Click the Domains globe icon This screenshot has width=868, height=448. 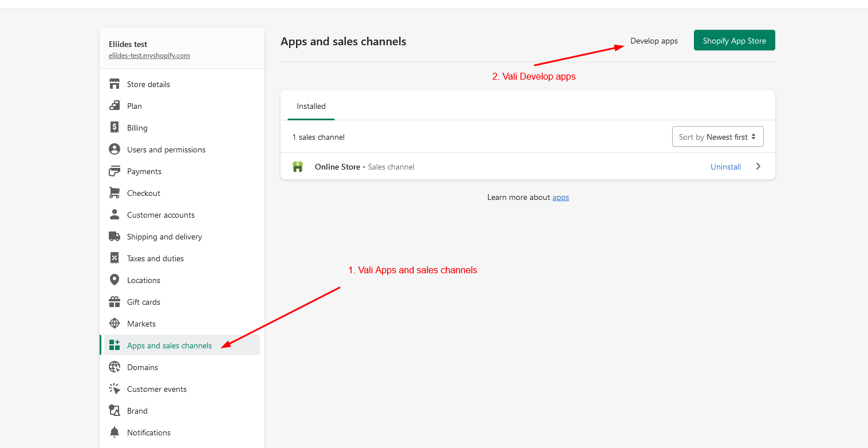(115, 367)
